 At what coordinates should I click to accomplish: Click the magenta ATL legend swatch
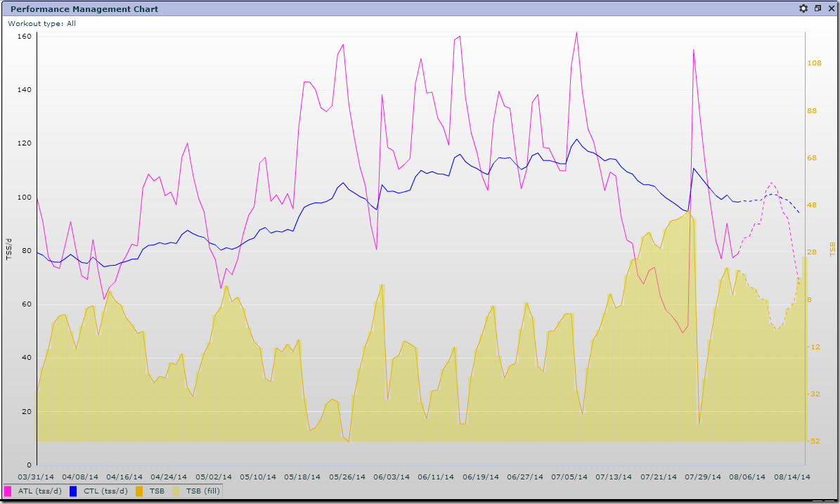(x=9, y=491)
